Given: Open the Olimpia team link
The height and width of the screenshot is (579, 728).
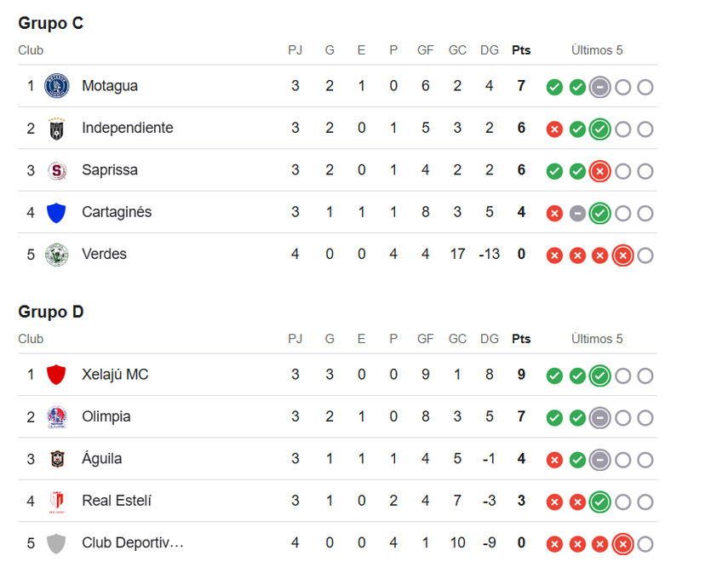Looking at the screenshot, I should pos(106,417).
